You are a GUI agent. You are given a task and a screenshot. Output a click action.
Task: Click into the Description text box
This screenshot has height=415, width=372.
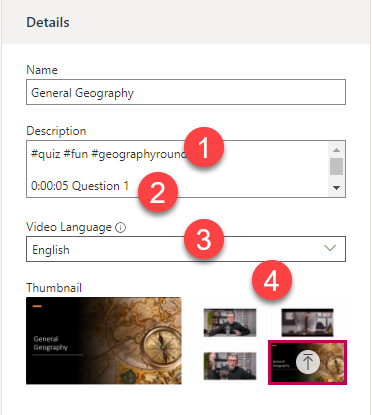[x=177, y=169]
